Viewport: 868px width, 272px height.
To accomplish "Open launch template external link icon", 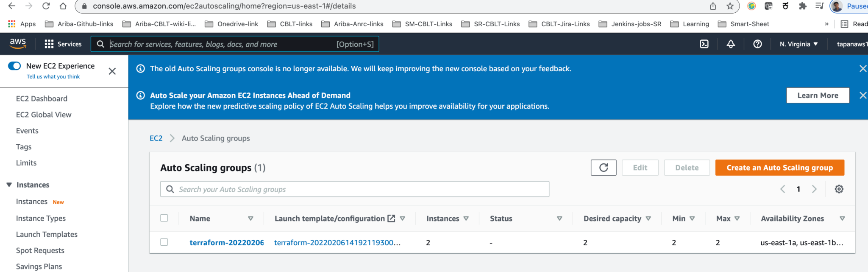I will point(391,219).
